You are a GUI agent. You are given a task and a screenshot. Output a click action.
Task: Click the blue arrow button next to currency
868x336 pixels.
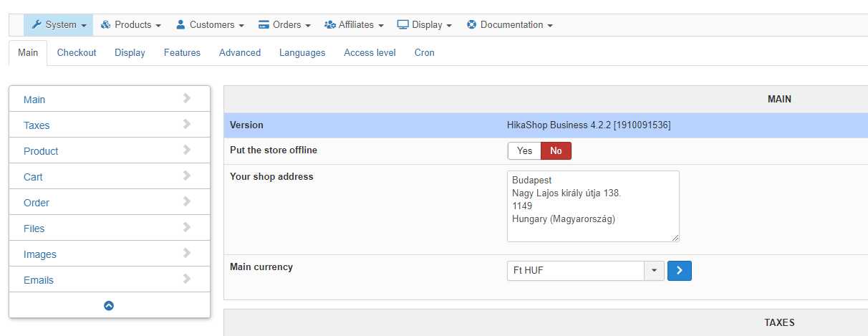click(x=680, y=271)
